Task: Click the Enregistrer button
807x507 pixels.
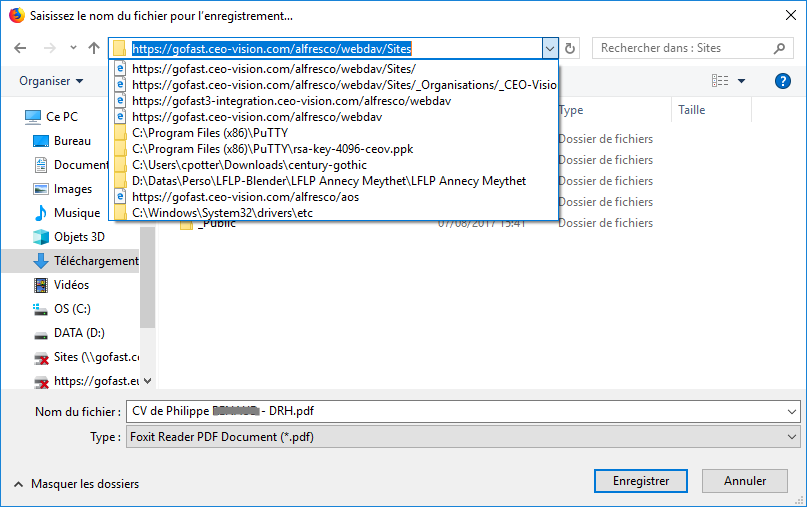Action: pos(641,481)
